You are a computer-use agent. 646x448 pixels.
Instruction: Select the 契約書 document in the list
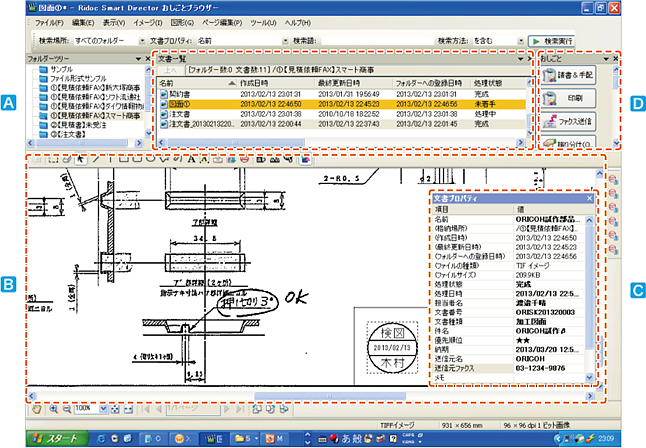[x=180, y=93]
